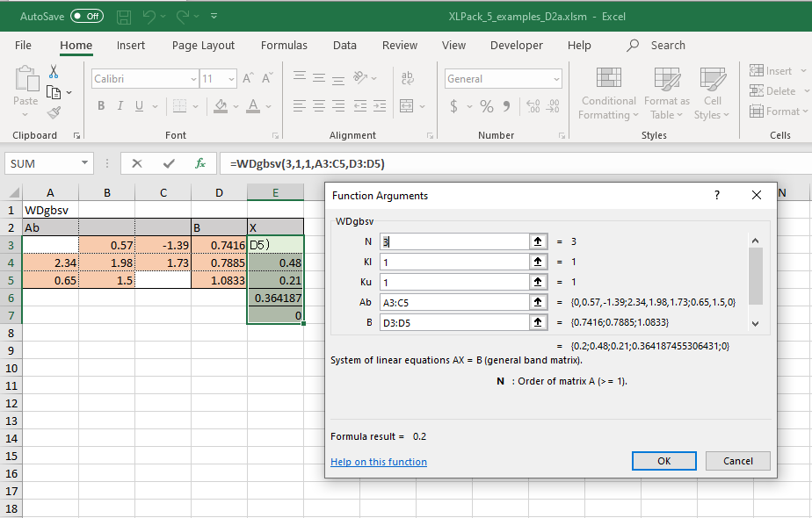Click the Comma Style icon
The height and width of the screenshot is (518, 812).
(x=506, y=106)
